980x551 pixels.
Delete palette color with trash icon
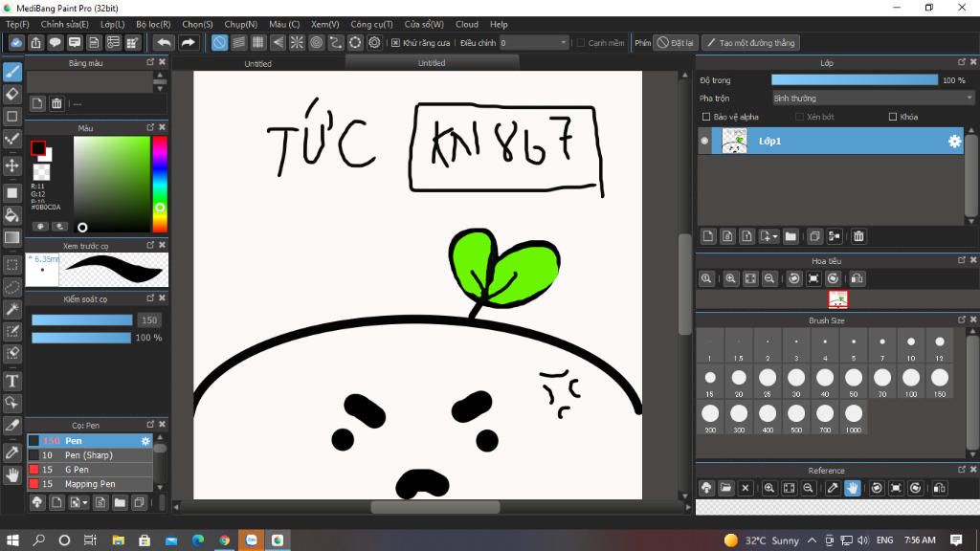(x=56, y=103)
